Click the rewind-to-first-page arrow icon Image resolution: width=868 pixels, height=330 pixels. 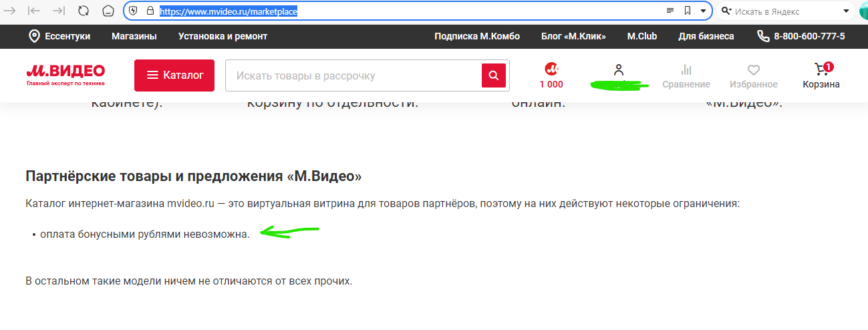[x=35, y=11]
